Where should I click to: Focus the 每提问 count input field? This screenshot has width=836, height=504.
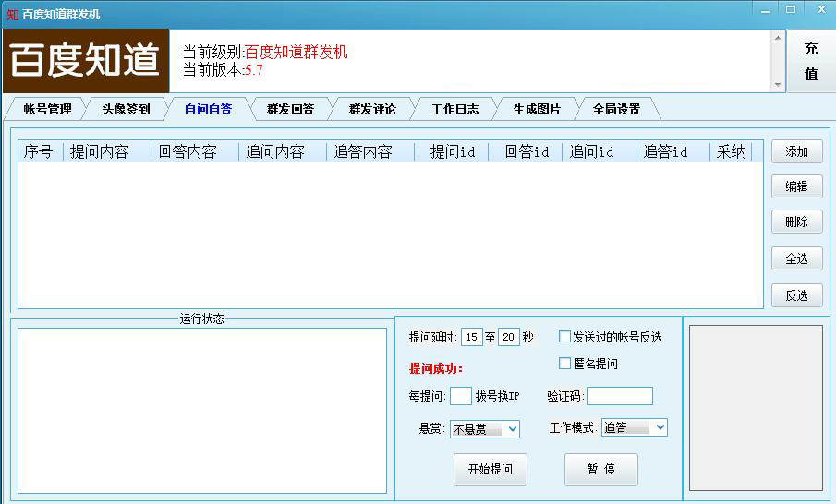[461, 396]
